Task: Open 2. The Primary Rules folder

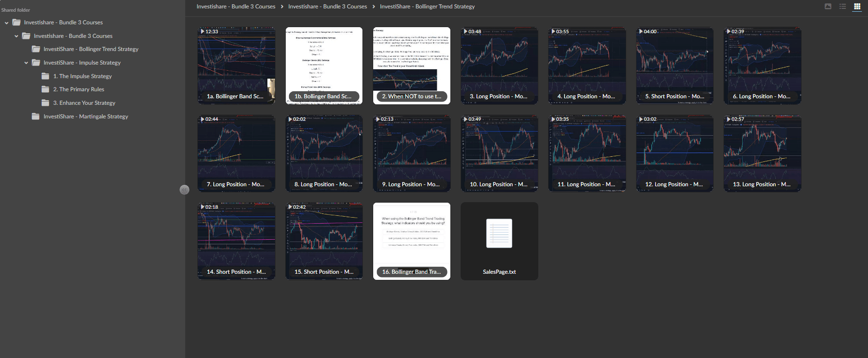Action: click(x=79, y=89)
